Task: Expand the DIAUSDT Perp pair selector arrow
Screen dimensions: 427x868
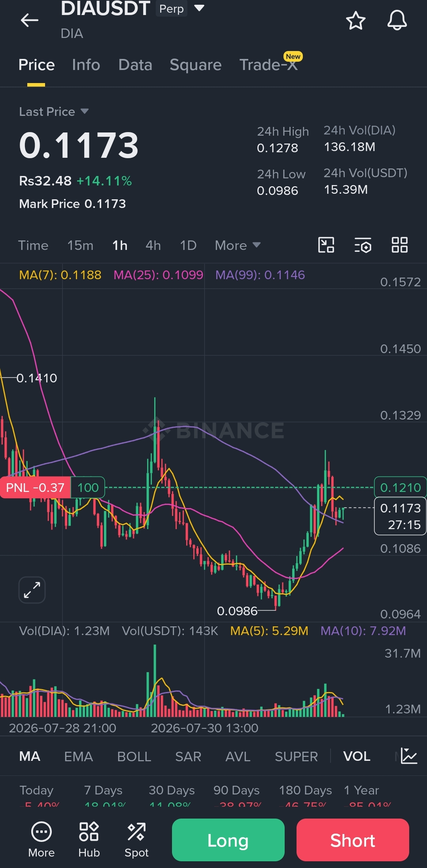Action: point(199,8)
